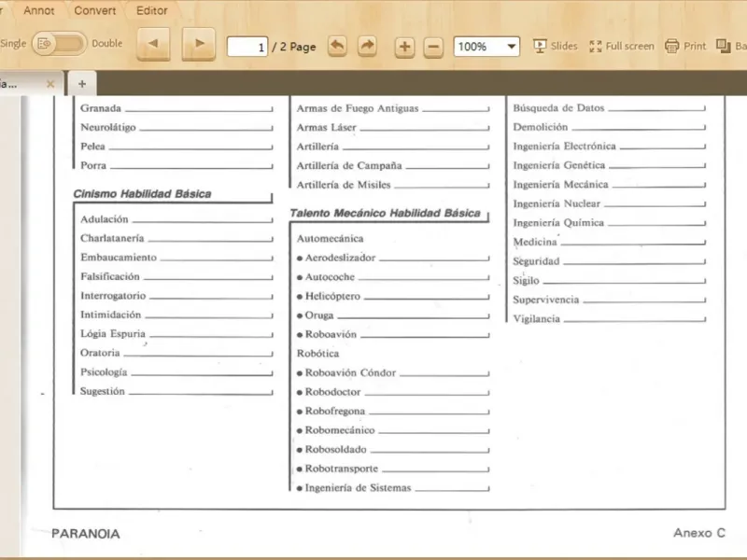The width and height of the screenshot is (747, 560).
Task: Click the "Interrogatorio" entry
Action: pos(176,296)
